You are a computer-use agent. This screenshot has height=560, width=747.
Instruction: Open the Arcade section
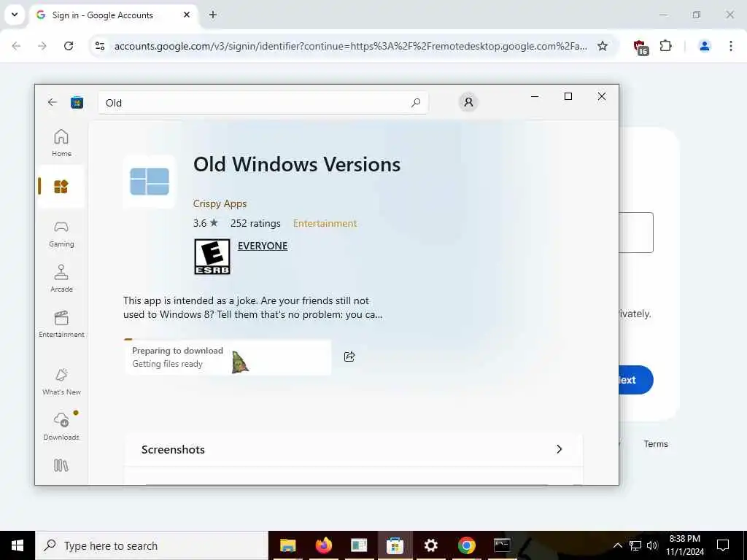(61, 279)
